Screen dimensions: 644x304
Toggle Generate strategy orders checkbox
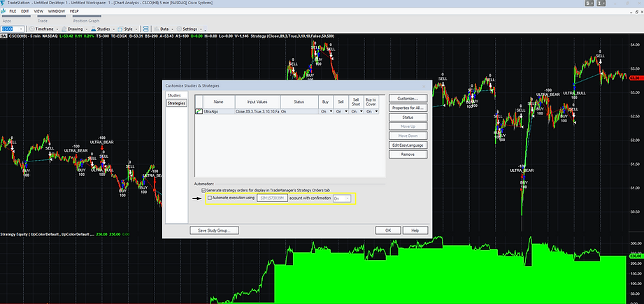[203, 190]
